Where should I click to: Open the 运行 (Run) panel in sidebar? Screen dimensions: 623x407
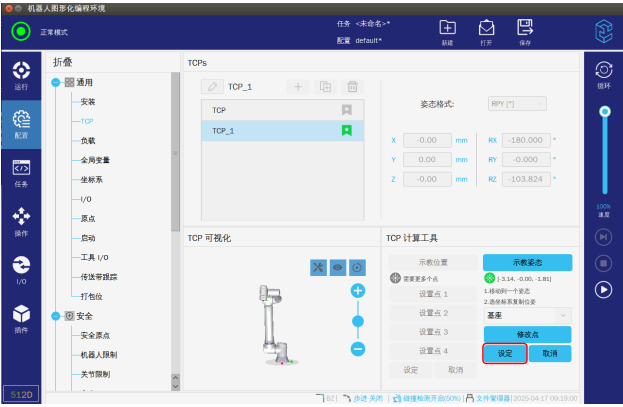[x=21, y=74]
